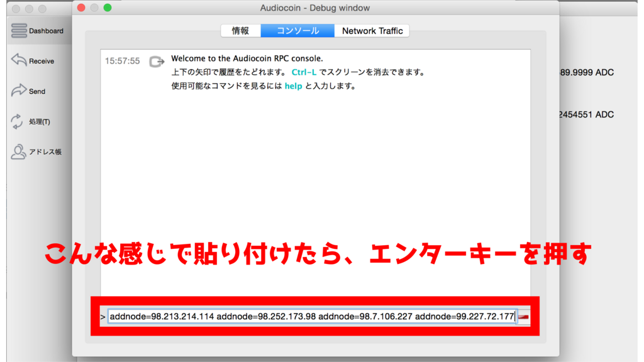
Task: Click the green zoom button of Debug window
Action: click(x=108, y=8)
